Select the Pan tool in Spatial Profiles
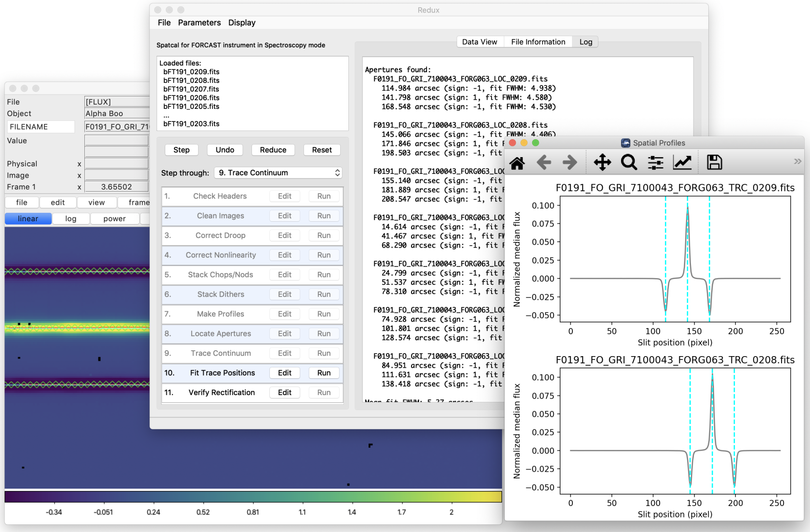This screenshot has width=810, height=532. (602, 162)
